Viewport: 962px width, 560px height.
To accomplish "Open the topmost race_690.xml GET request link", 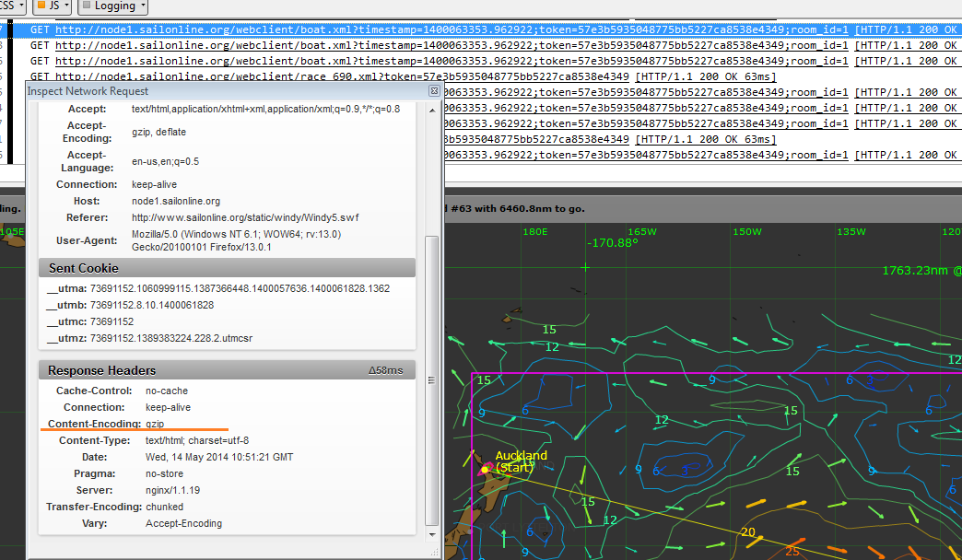I will (342, 76).
